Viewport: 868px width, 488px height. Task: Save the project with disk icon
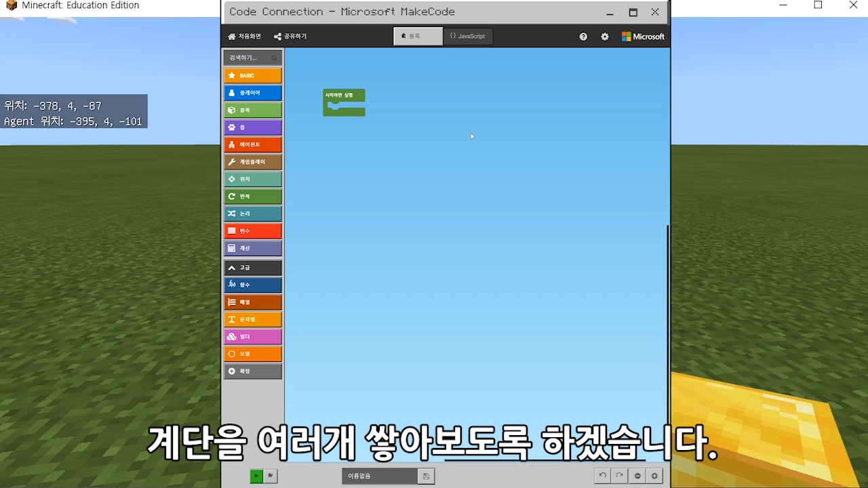point(426,476)
